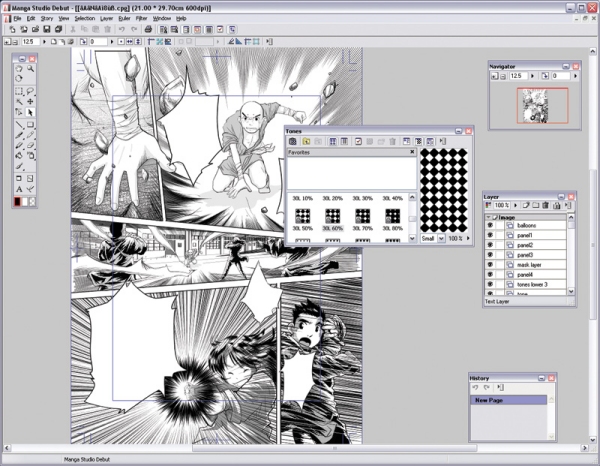Select the Pen tool
Screen dimensions: 600x466
pos(19,135)
